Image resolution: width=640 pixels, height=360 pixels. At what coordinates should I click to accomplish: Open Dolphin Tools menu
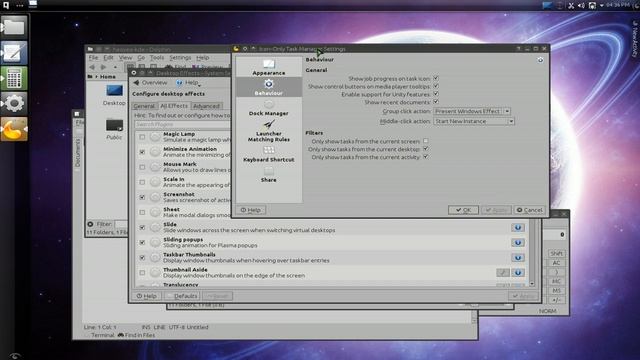pos(157,58)
